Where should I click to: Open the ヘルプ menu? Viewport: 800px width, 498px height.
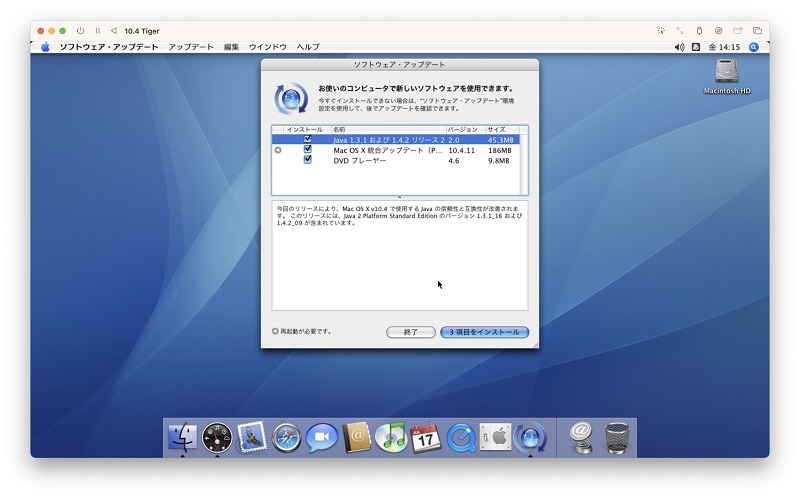[308, 47]
